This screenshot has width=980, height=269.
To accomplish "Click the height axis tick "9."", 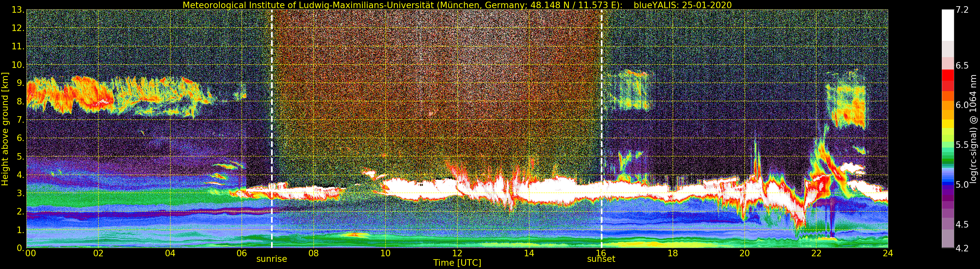I will click(21, 83).
